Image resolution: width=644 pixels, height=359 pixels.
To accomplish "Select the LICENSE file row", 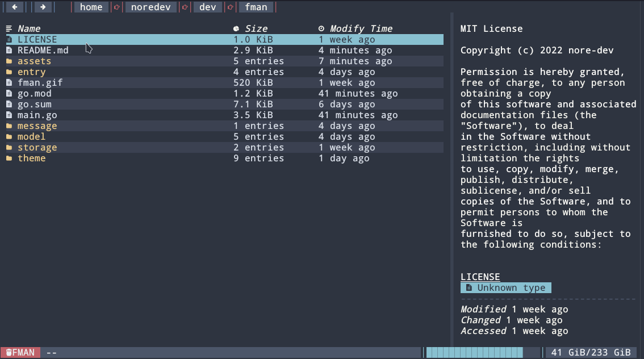I will point(225,39).
